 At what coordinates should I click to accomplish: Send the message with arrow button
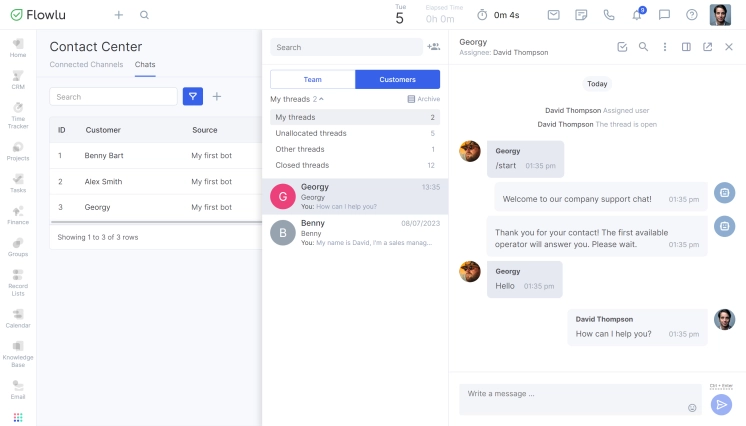[722, 405]
